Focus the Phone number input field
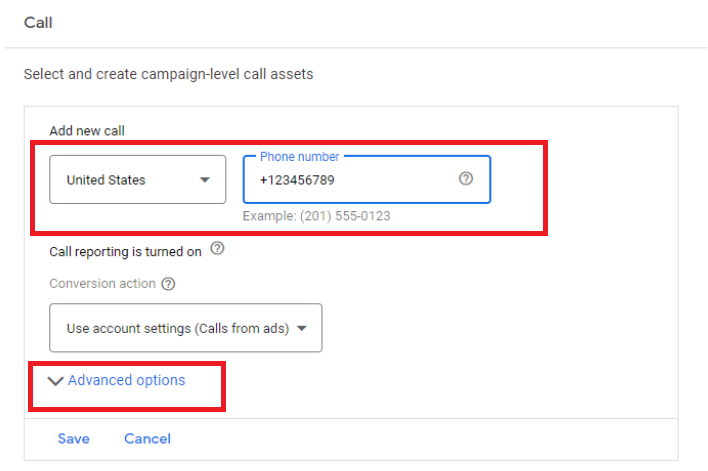708x471 pixels. click(x=367, y=179)
